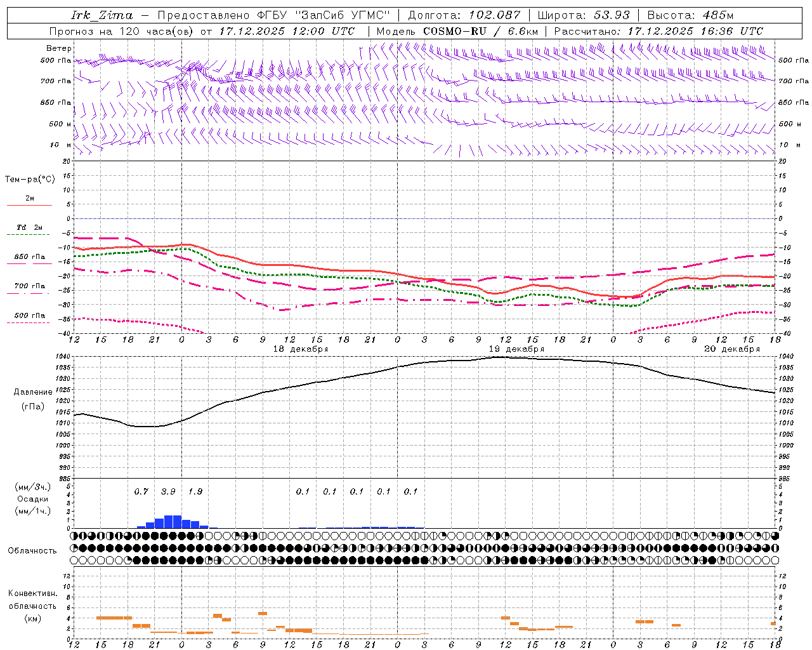Image resolution: width=812 pixels, height=650 pixels.
Task: Click the 850 гПа label in temperature legend
Action: (29, 256)
